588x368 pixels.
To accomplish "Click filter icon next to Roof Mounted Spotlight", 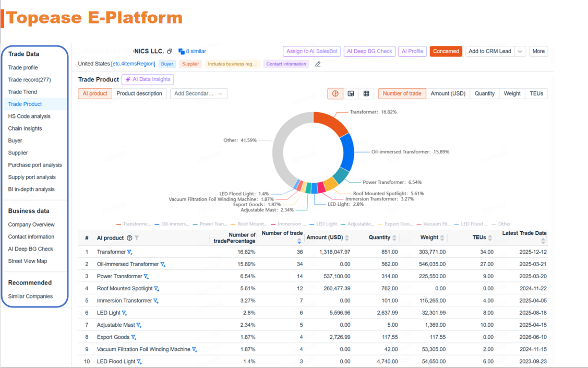I will pyautogui.click(x=157, y=289).
